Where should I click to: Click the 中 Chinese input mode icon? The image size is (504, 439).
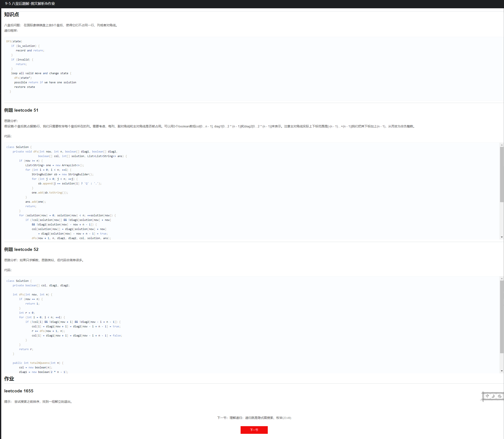pyautogui.click(x=487, y=396)
